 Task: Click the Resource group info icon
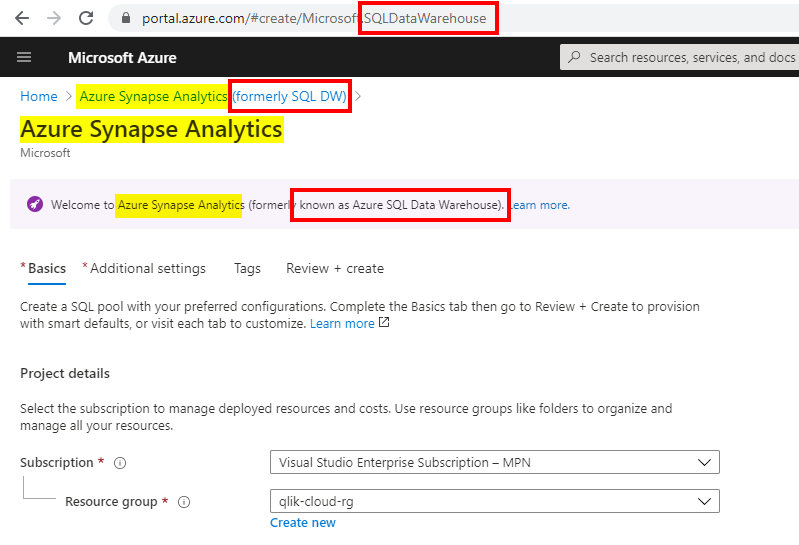(184, 502)
